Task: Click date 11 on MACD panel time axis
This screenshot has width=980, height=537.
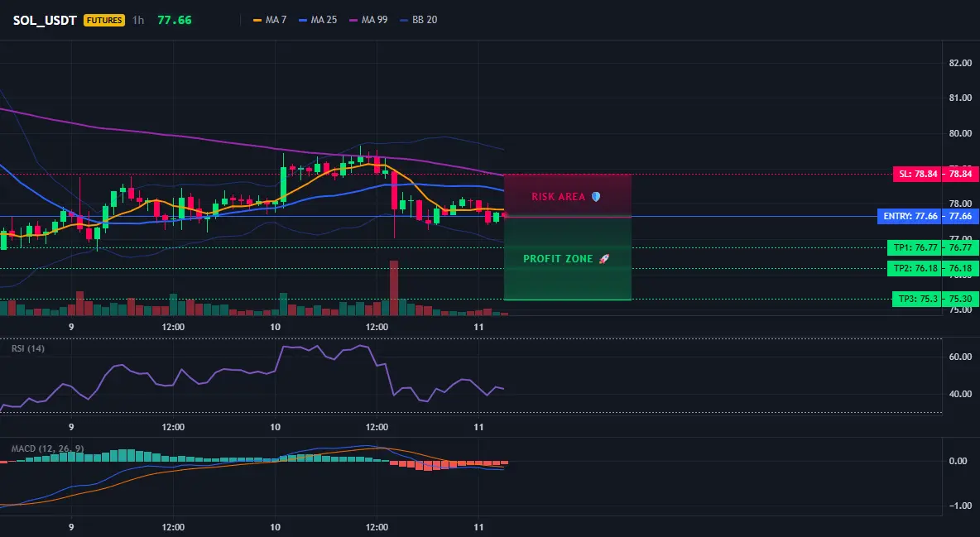Action: (478, 527)
